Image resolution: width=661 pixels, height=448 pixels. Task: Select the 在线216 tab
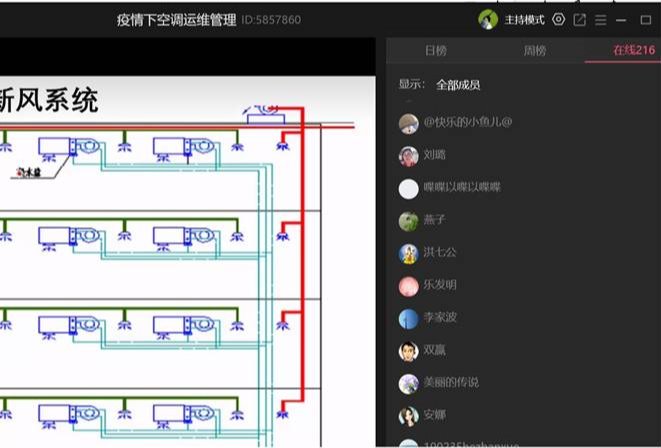634,50
